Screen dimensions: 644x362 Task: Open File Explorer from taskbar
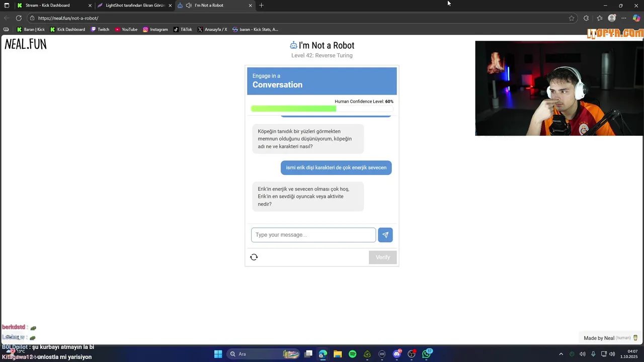(338, 354)
